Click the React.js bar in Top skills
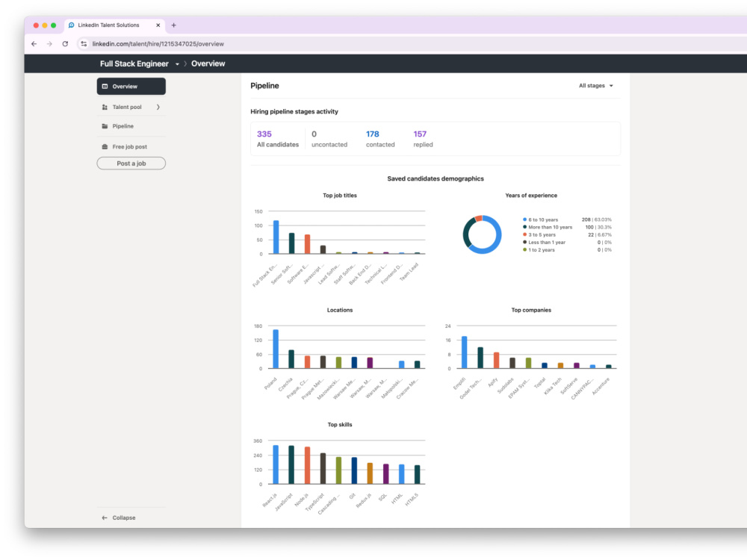 (276, 464)
